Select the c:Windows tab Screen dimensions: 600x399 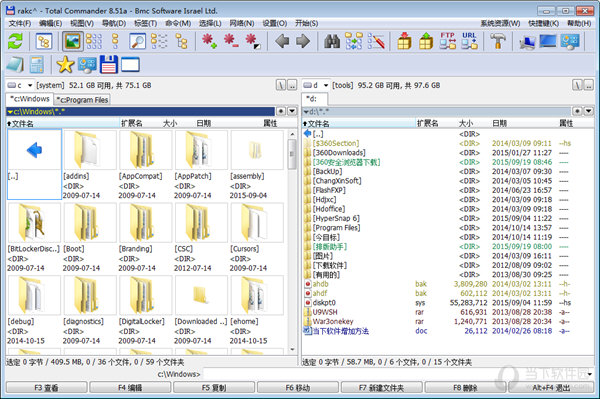coord(30,99)
